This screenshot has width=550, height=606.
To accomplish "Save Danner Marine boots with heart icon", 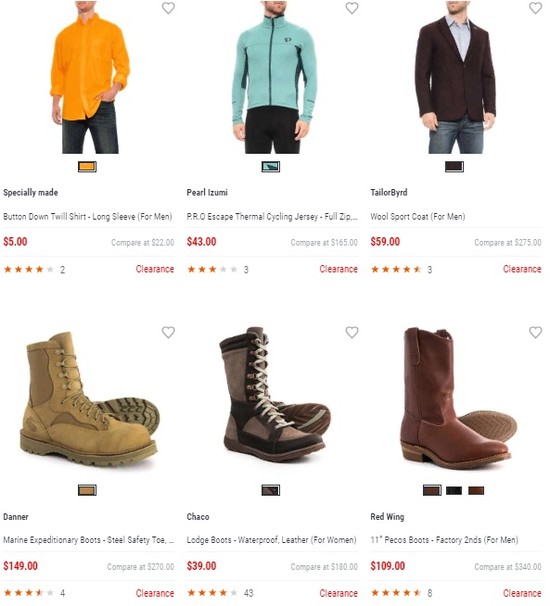I will tap(168, 332).
